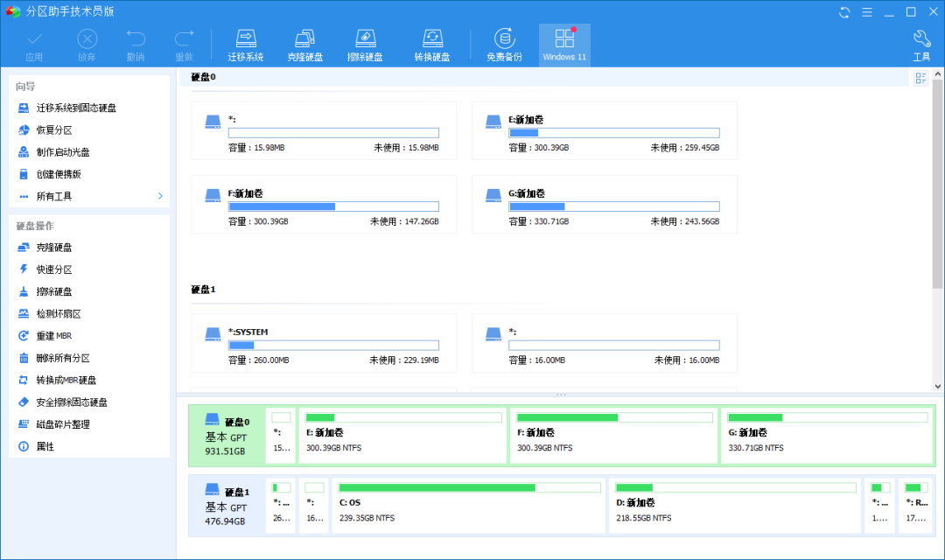Click the 撤销 (Undo) toolbar icon

136,45
